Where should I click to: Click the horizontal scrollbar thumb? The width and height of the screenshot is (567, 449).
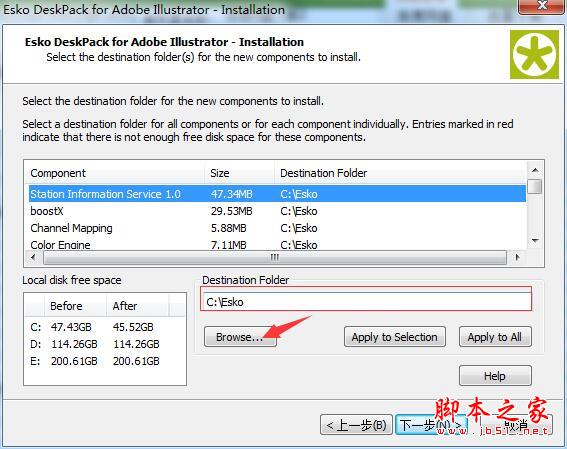point(275,257)
